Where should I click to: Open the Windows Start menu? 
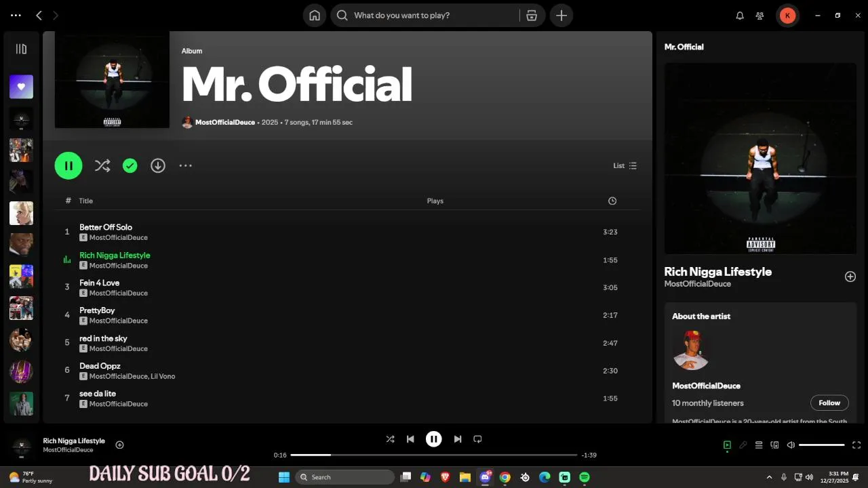284,477
